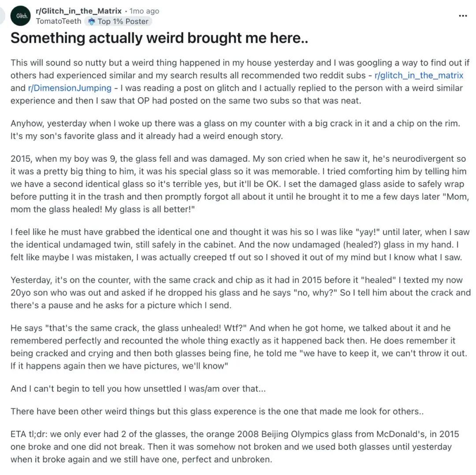This screenshot has height=475, width=476.
Task: Click the line 'And I can't begin to tell you'
Action: (138, 389)
